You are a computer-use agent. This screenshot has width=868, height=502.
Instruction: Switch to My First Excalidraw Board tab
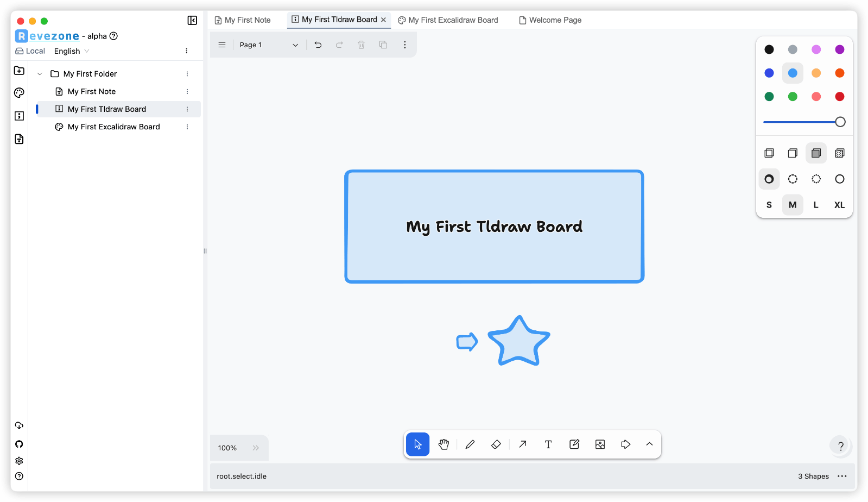(448, 20)
